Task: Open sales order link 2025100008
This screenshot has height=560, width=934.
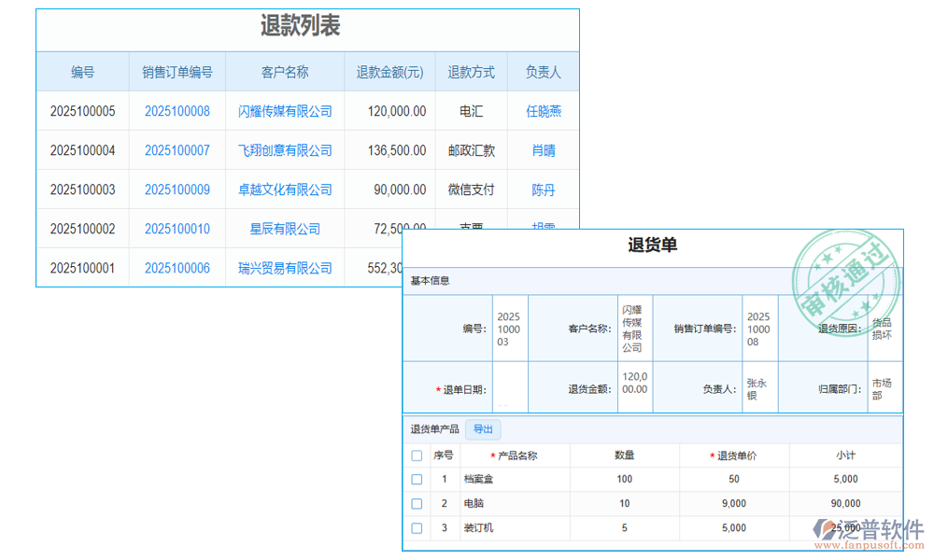Action: click(178, 110)
